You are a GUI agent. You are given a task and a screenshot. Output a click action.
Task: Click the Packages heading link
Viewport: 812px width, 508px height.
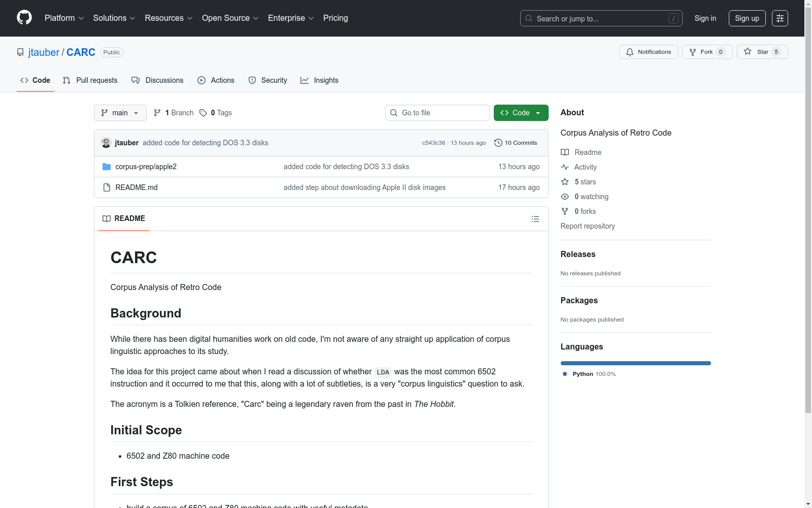click(x=579, y=300)
